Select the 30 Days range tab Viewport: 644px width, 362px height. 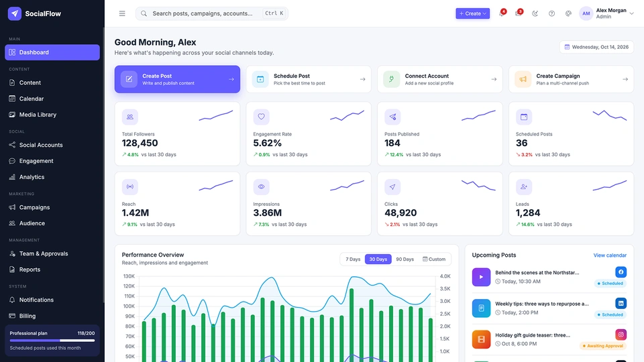pyautogui.click(x=378, y=259)
